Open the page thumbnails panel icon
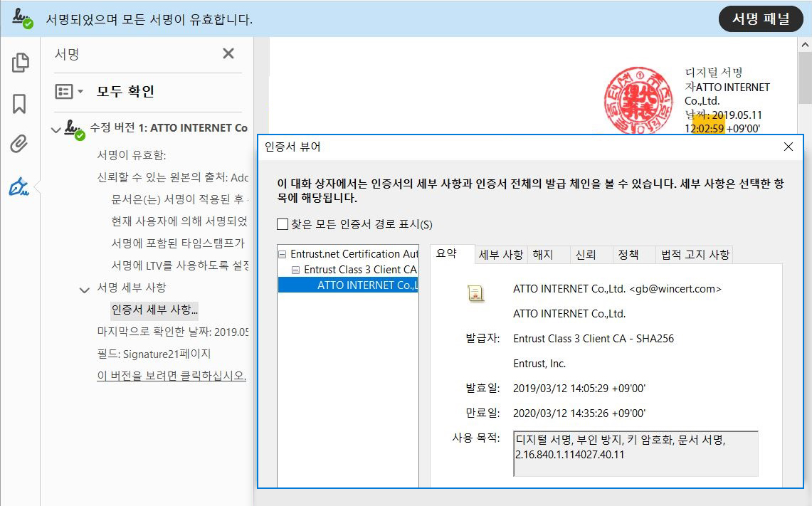This screenshot has height=506, width=812. (20, 63)
